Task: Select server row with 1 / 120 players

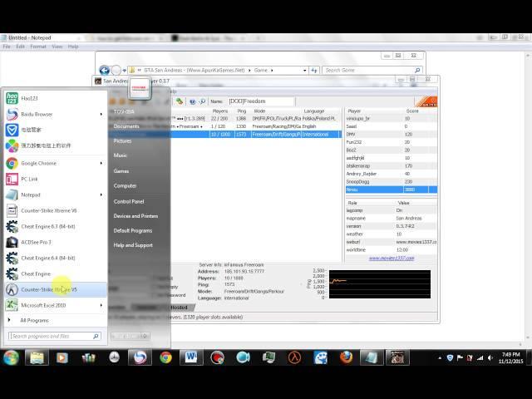Action: (256, 126)
